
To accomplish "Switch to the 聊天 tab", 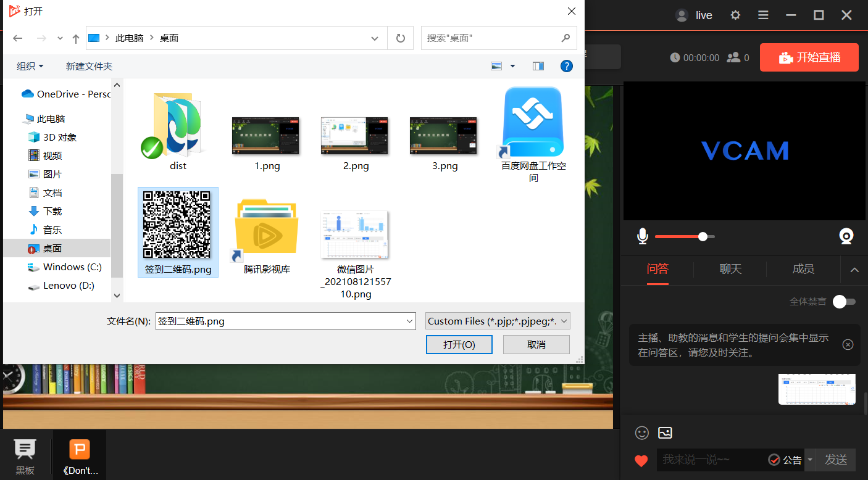I will pyautogui.click(x=730, y=269).
